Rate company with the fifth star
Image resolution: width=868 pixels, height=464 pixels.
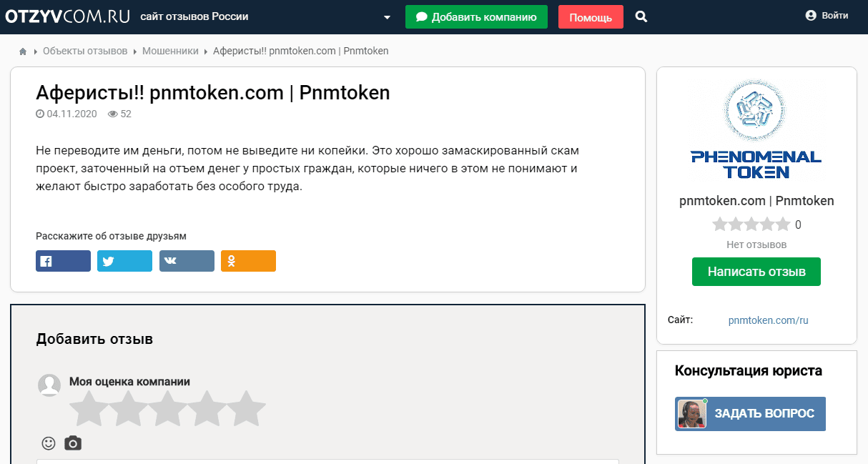pyautogui.click(x=246, y=409)
